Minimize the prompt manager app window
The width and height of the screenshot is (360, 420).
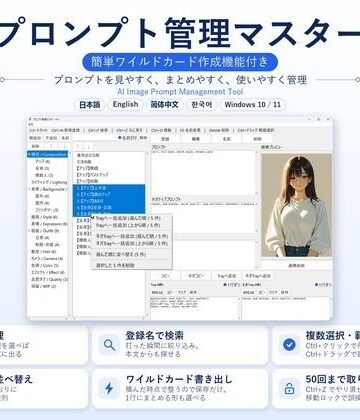pos(309,119)
